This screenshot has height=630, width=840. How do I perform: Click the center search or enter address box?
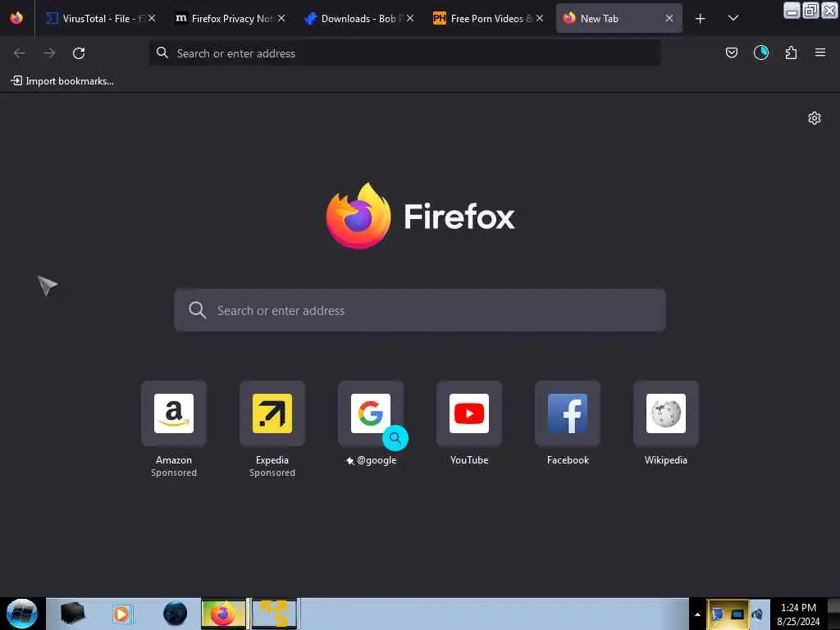tap(420, 310)
